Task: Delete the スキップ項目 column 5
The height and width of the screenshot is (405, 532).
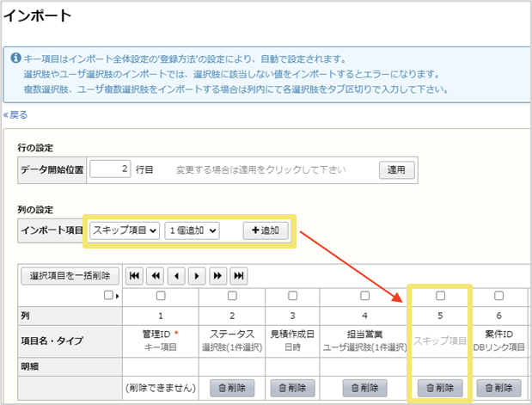Action: point(440,388)
